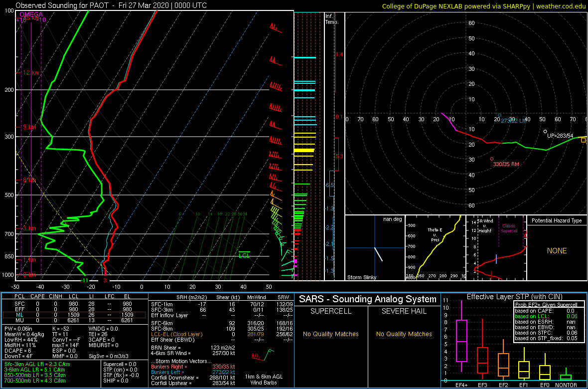Click the Theta-E versus pressure inset plot
Screen dimensions: 588x389
pos(435,248)
